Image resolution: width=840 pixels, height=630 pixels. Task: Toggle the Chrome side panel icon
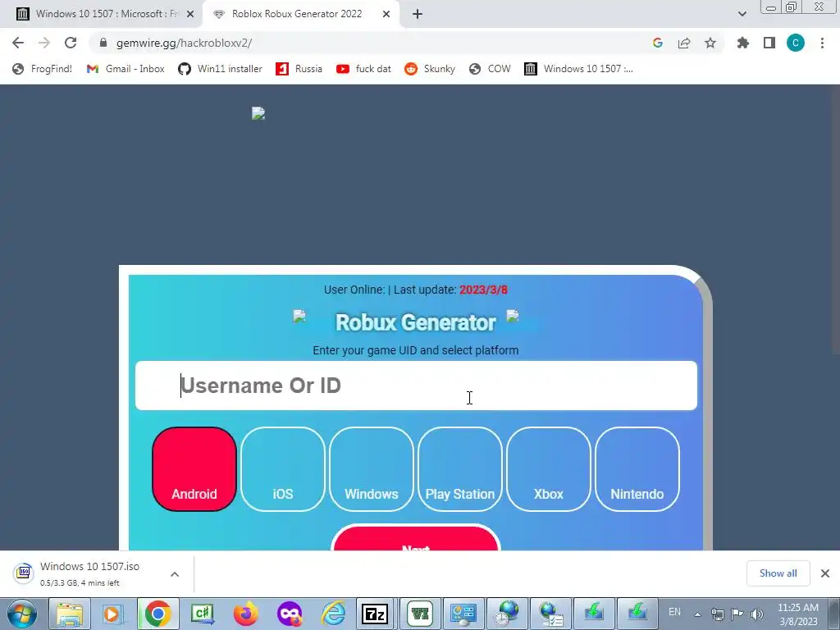coord(769,43)
